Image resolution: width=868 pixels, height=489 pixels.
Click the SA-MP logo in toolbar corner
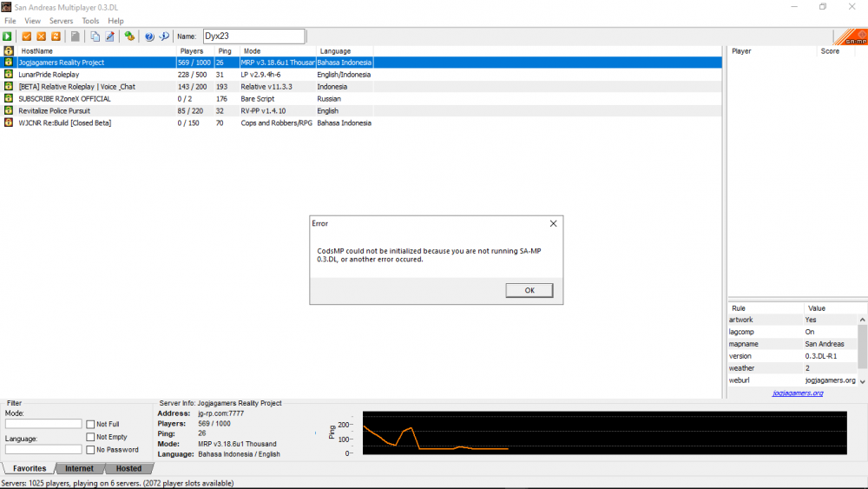click(851, 36)
